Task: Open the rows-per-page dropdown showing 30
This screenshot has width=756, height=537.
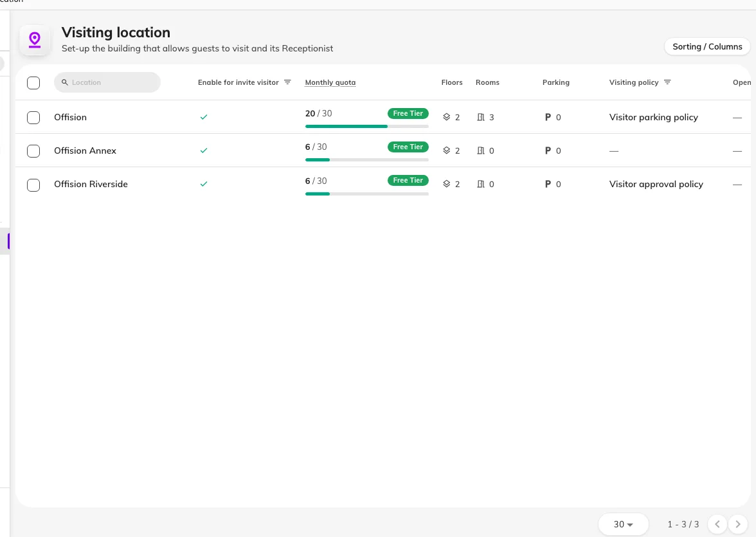Action: pos(624,524)
